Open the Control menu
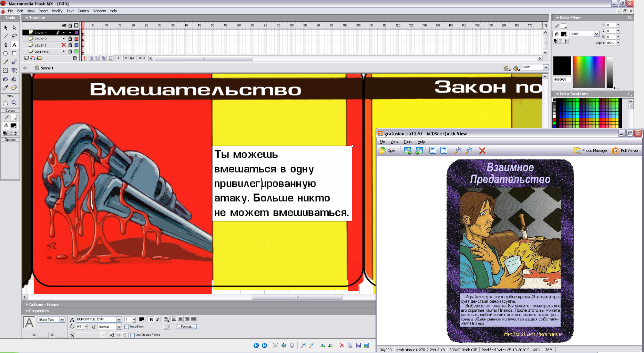 coord(83,11)
